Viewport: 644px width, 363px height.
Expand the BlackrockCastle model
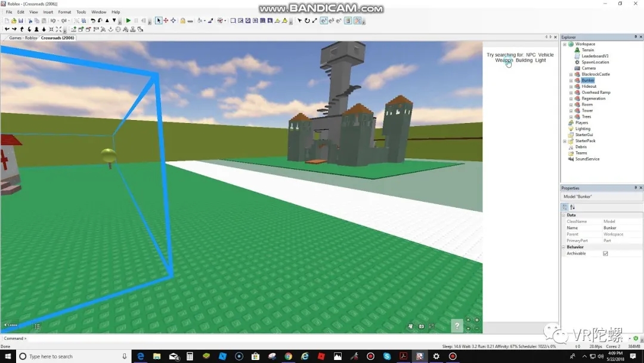pos(571,75)
